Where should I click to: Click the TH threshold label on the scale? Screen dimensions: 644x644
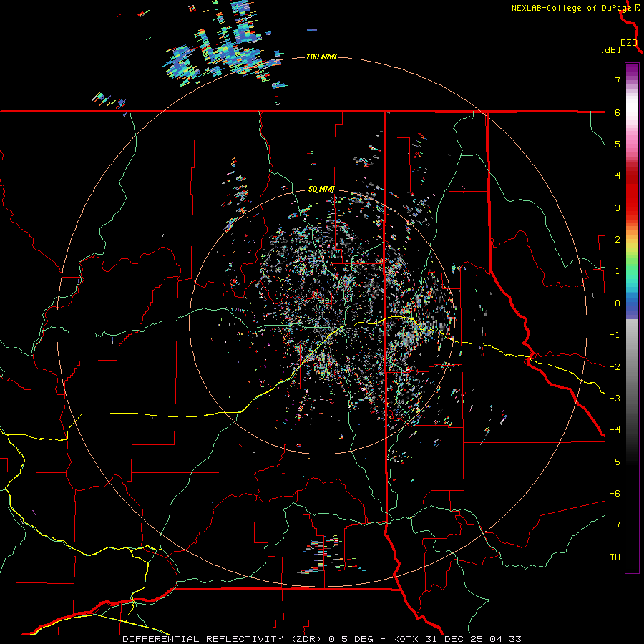click(x=615, y=557)
